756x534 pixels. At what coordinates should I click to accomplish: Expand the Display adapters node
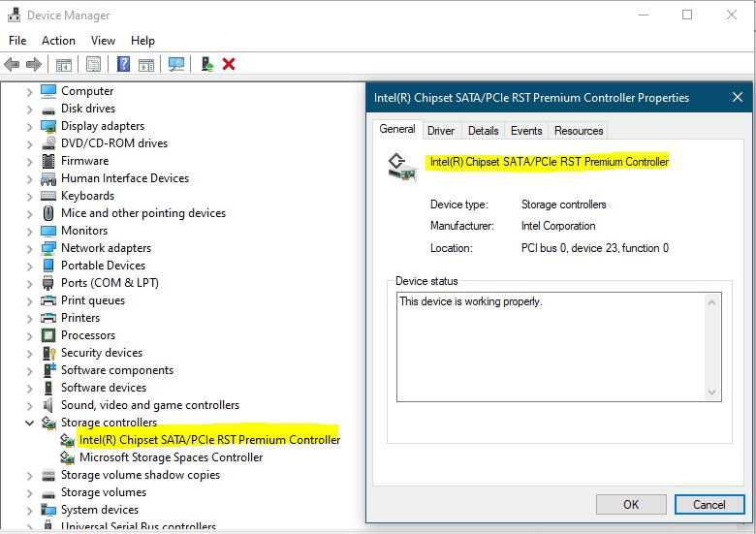(x=30, y=126)
